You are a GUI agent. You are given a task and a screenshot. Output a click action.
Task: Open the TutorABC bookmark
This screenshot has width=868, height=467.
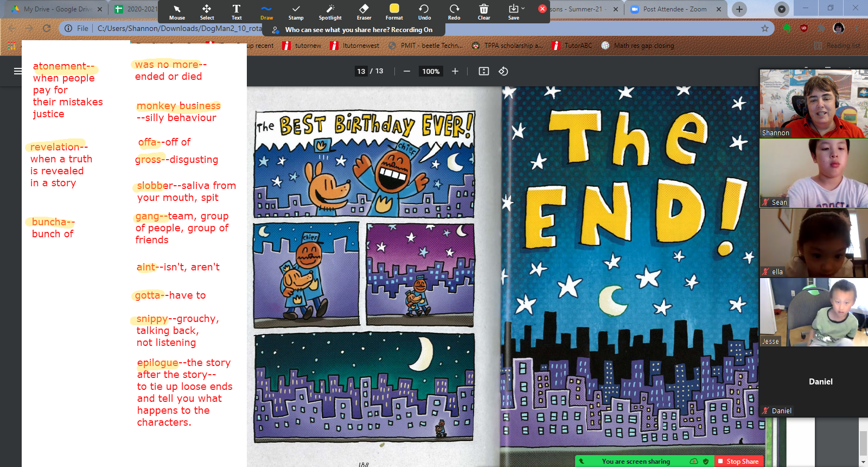(x=572, y=46)
